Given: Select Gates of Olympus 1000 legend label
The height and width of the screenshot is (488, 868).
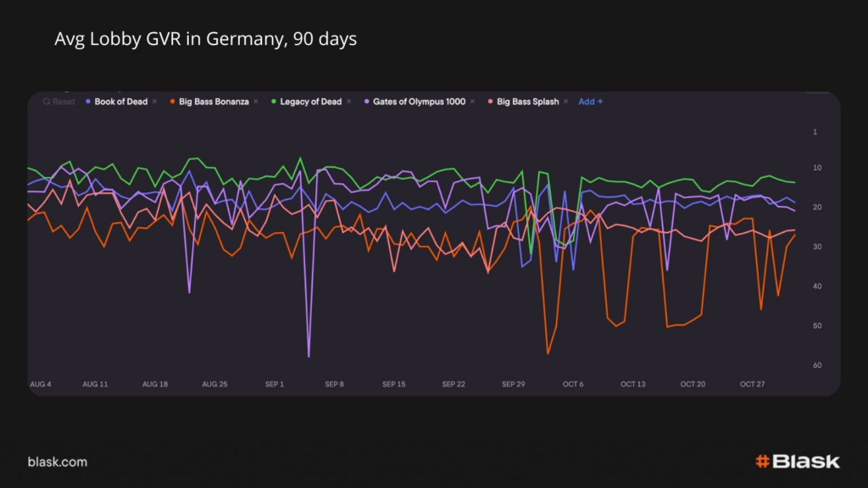Looking at the screenshot, I should coord(419,102).
